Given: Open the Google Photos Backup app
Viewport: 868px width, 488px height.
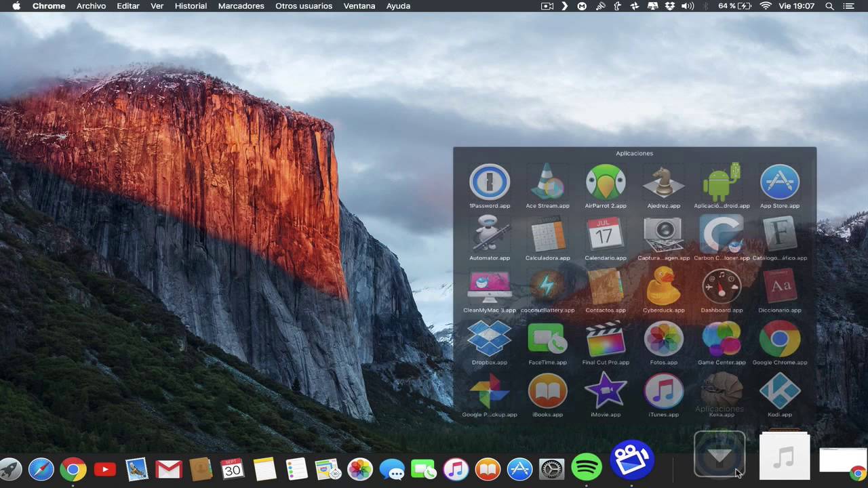Looking at the screenshot, I should pyautogui.click(x=490, y=390).
